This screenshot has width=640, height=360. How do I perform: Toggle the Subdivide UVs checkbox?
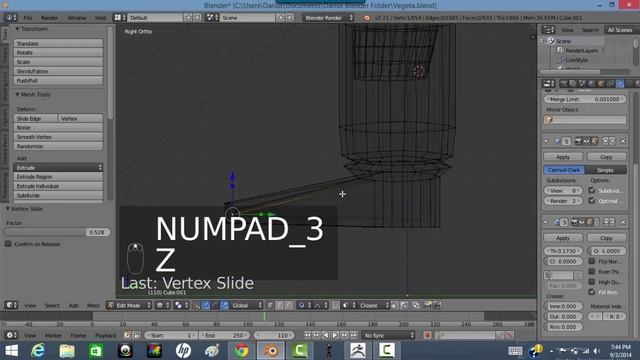(x=591, y=190)
